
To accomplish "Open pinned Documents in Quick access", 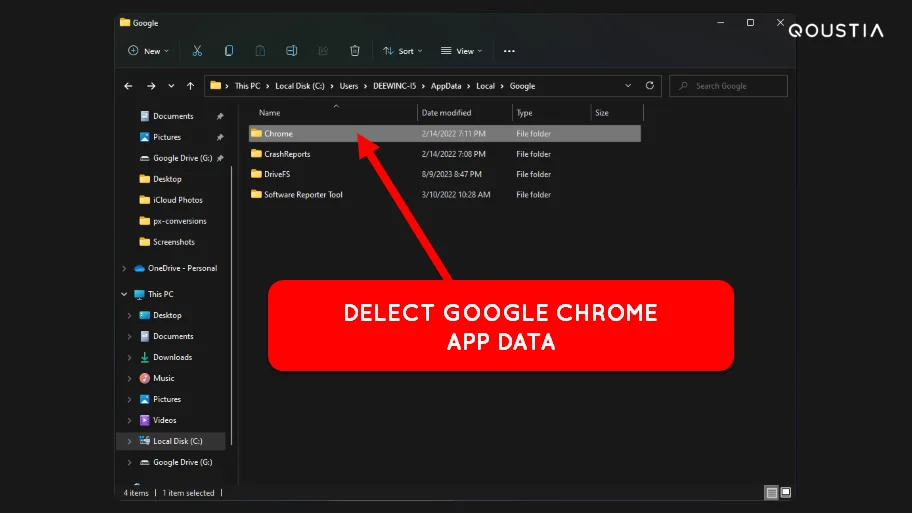I will pos(173,116).
